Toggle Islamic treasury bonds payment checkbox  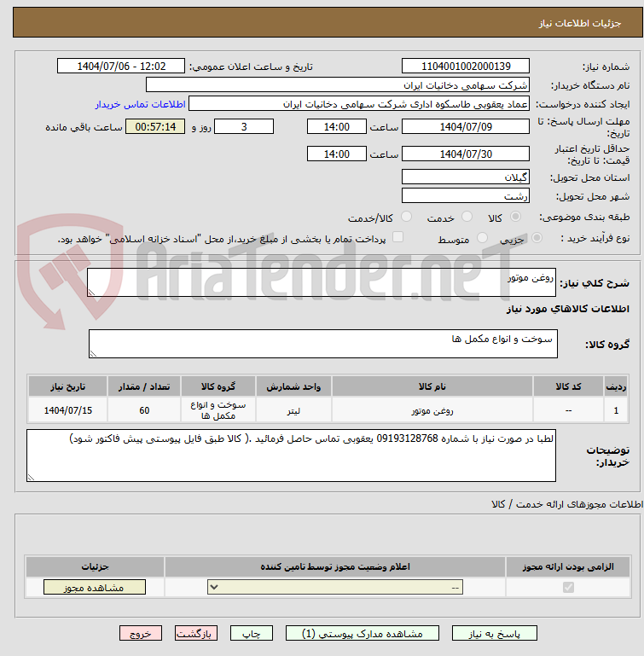(397, 237)
